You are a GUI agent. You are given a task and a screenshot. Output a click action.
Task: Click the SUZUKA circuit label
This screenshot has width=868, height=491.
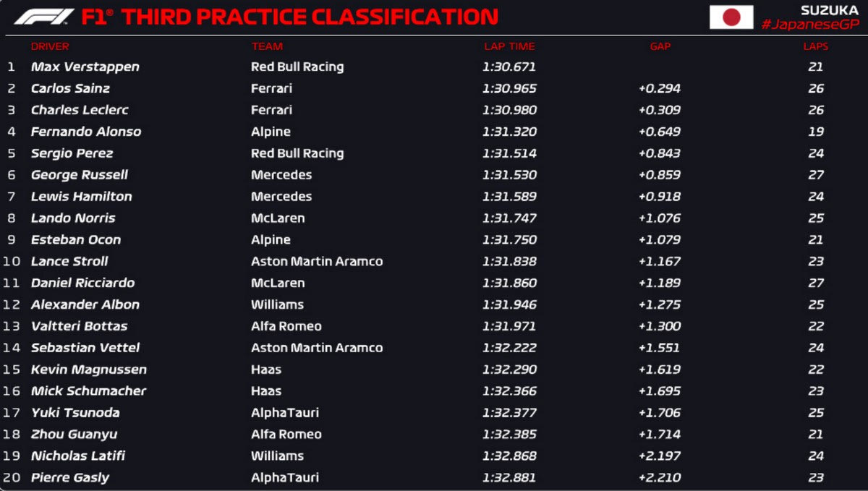(830, 10)
